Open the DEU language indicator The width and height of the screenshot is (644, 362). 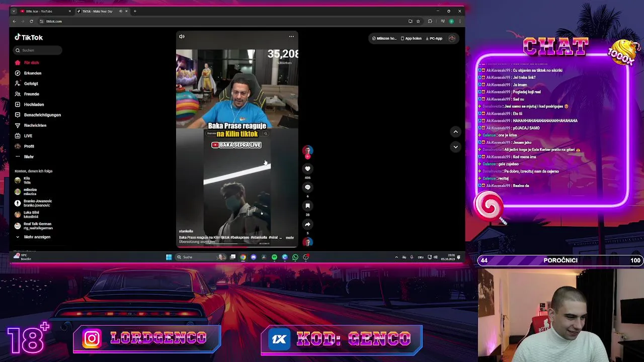[421, 257]
